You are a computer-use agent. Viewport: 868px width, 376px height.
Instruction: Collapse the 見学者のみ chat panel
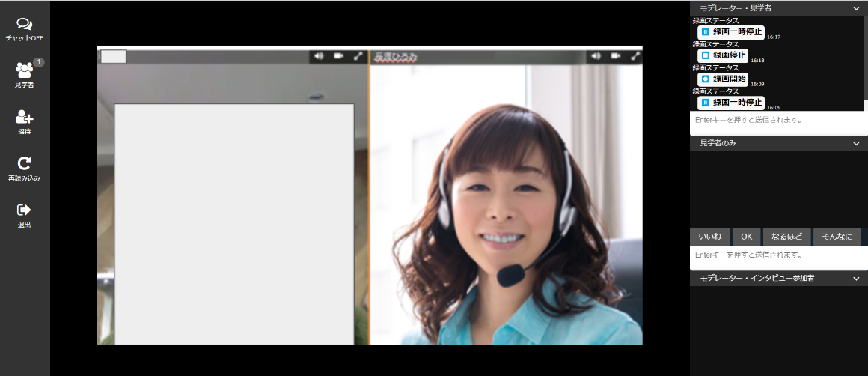click(856, 143)
